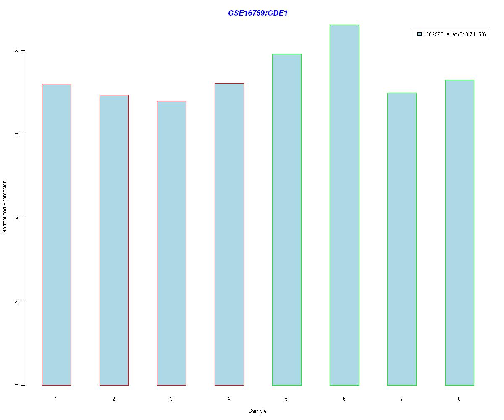Image resolution: width=504 pixels, height=420 pixels.
Task: Click x-axis tick label 2
Action: pyautogui.click(x=113, y=399)
